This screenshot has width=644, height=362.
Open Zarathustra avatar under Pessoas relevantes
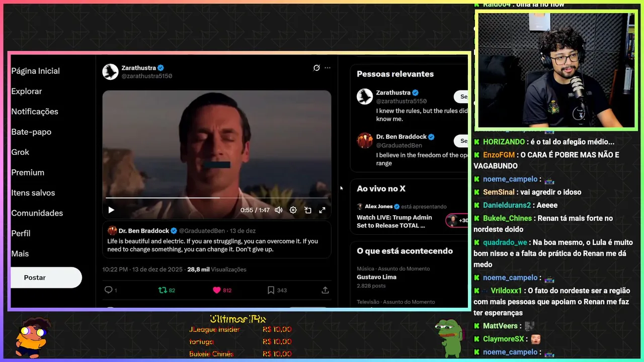click(x=365, y=97)
